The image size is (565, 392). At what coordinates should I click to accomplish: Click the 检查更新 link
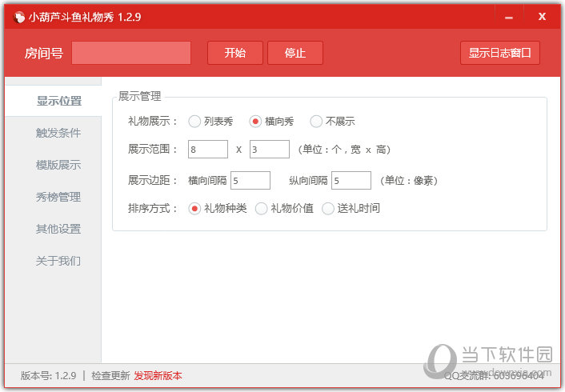tap(110, 376)
